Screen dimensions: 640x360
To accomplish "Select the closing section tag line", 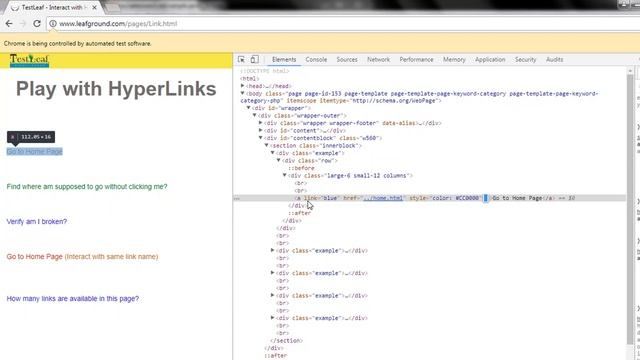I will pyautogui.click(x=287, y=340).
